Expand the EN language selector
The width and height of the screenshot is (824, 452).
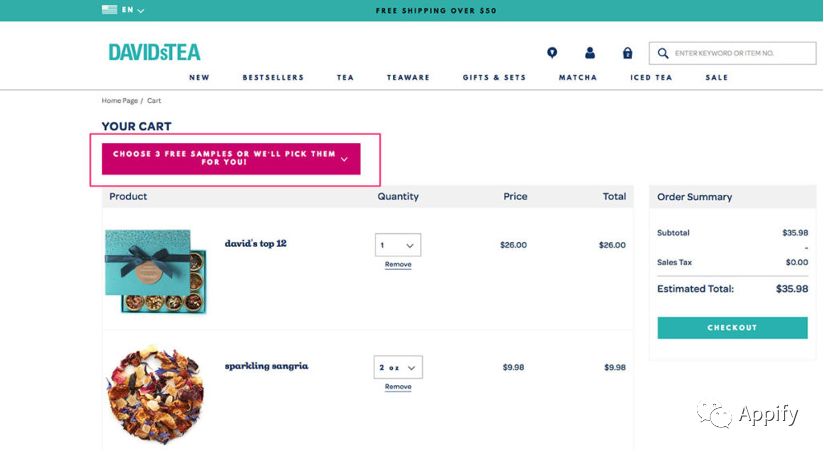(134, 10)
